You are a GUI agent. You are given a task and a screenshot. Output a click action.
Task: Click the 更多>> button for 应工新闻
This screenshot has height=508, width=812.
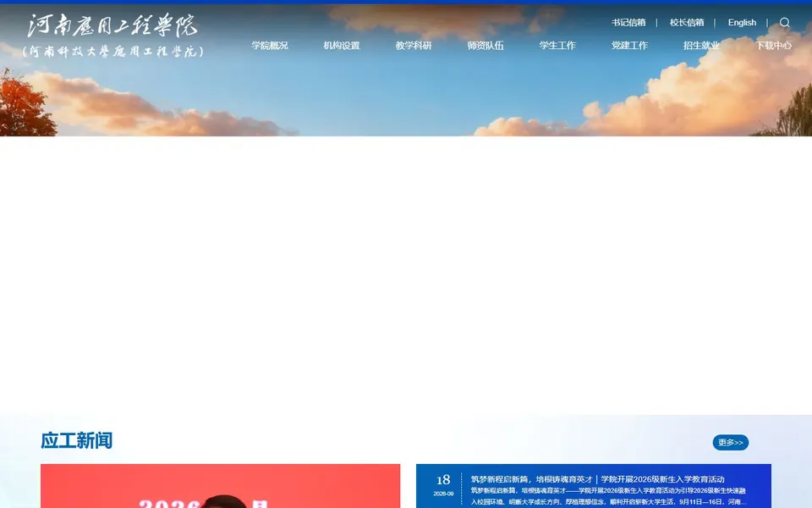(730, 442)
